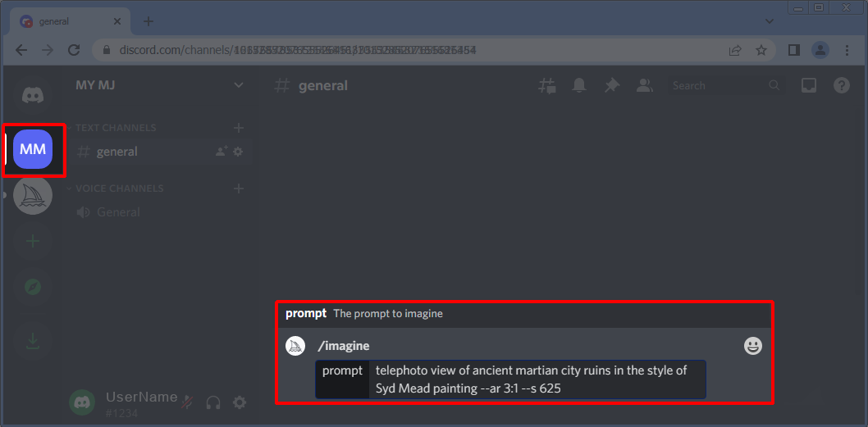
Task: Open Discord home direct messages icon
Action: pos(33,97)
